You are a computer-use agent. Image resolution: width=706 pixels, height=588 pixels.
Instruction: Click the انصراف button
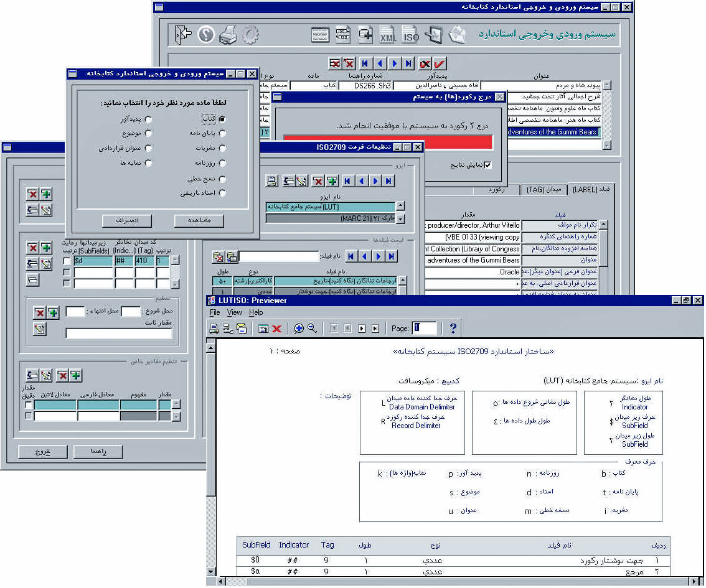[127, 220]
